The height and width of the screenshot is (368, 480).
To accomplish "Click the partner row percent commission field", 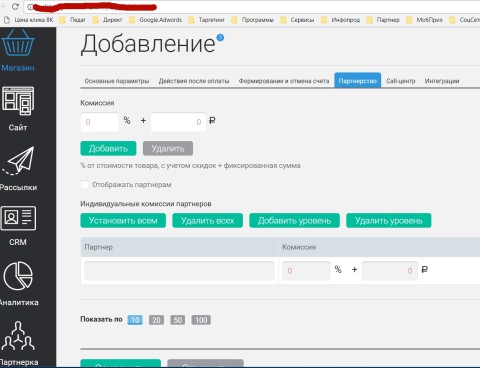I will 306,271.
